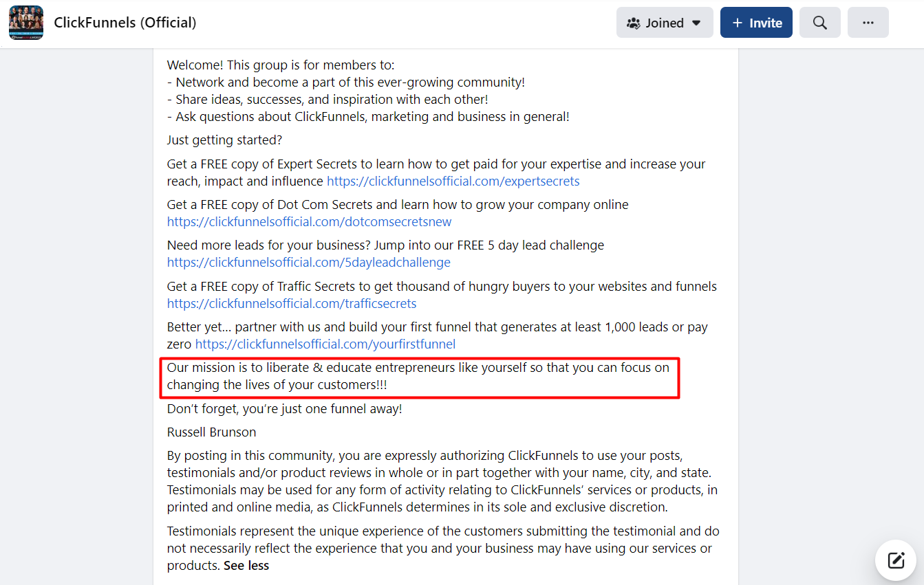The width and height of the screenshot is (924, 585).
Task: Open the yourfirstfunnel link
Action: coord(325,344)
